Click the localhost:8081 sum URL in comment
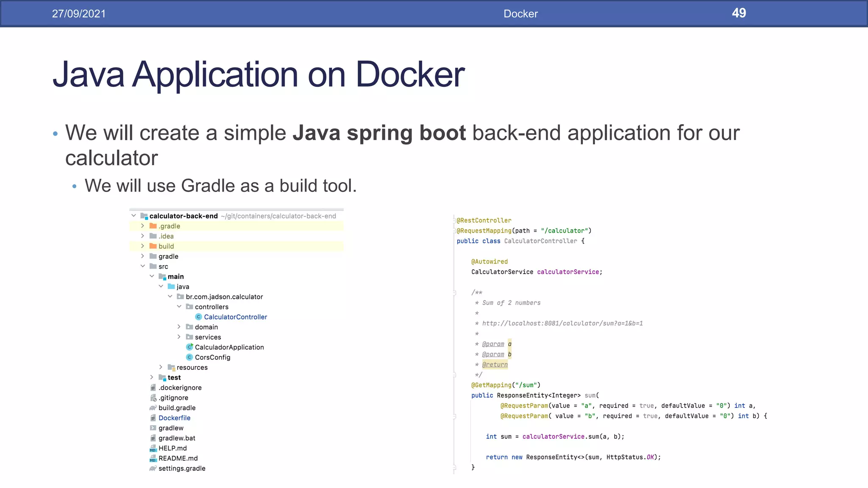 pyautogui.click(x=562, y=323)
